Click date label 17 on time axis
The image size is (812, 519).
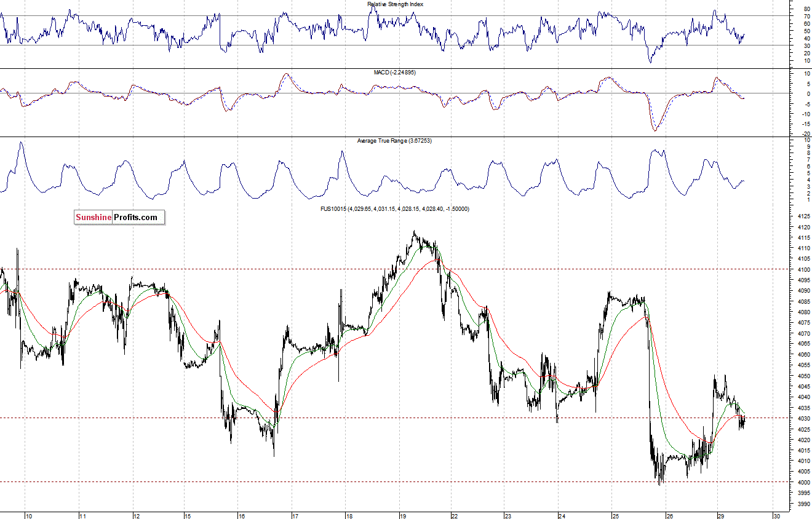tap(295, 515)
